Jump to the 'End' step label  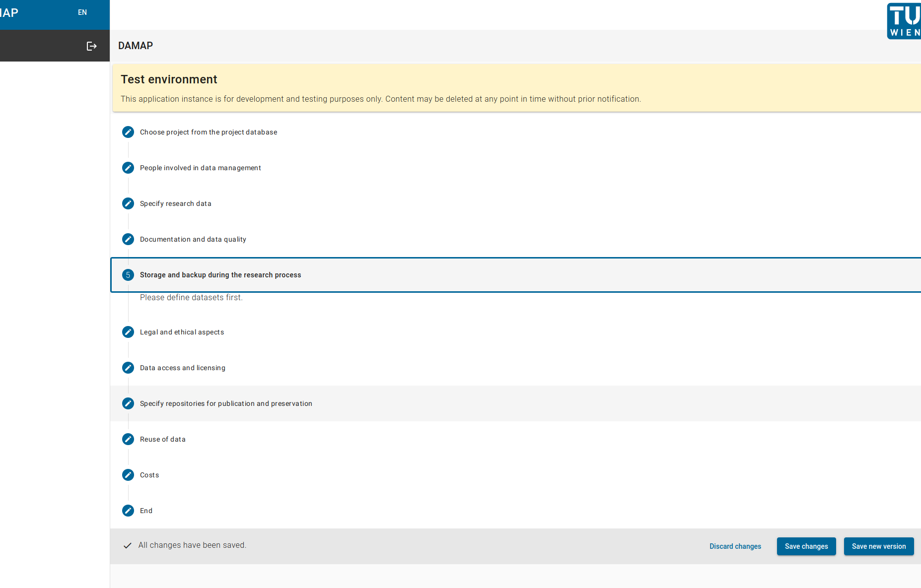click(x=146, y=511)
